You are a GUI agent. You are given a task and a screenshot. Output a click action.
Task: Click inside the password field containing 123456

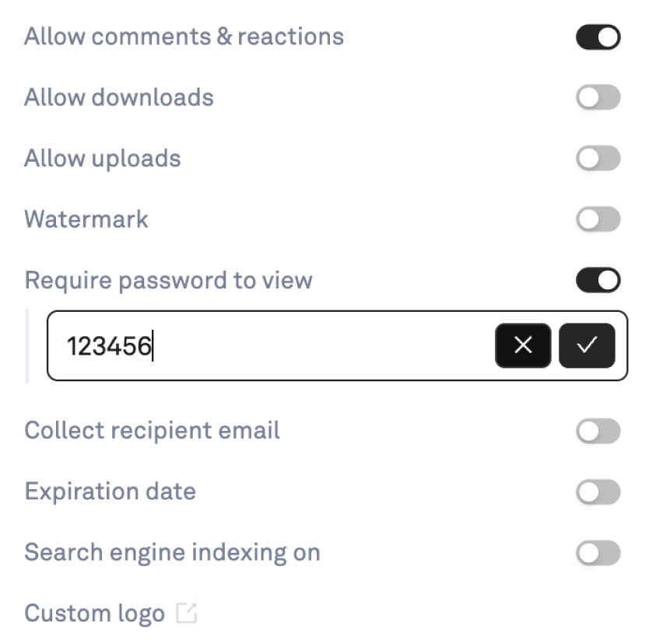[272, 345]
